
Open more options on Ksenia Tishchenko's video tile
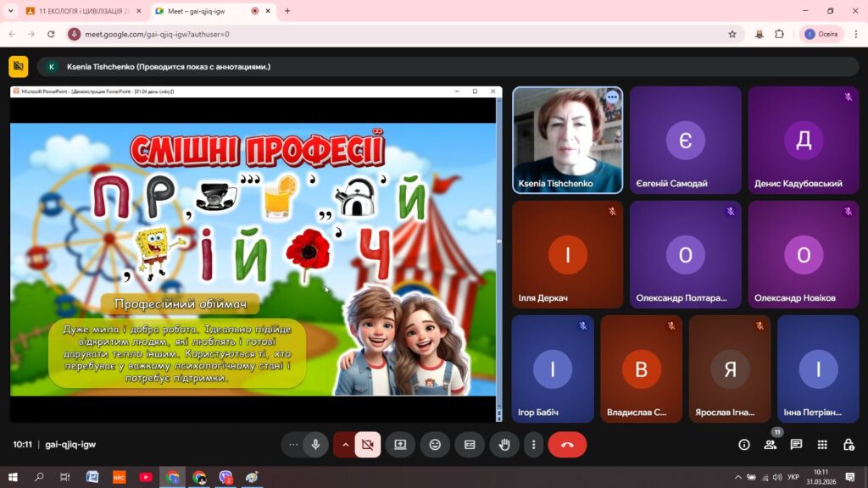click(x=612, y=97)
